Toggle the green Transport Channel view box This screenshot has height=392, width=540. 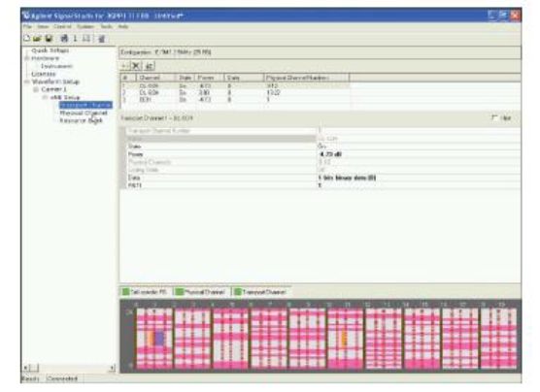click(x=237, y=292)
